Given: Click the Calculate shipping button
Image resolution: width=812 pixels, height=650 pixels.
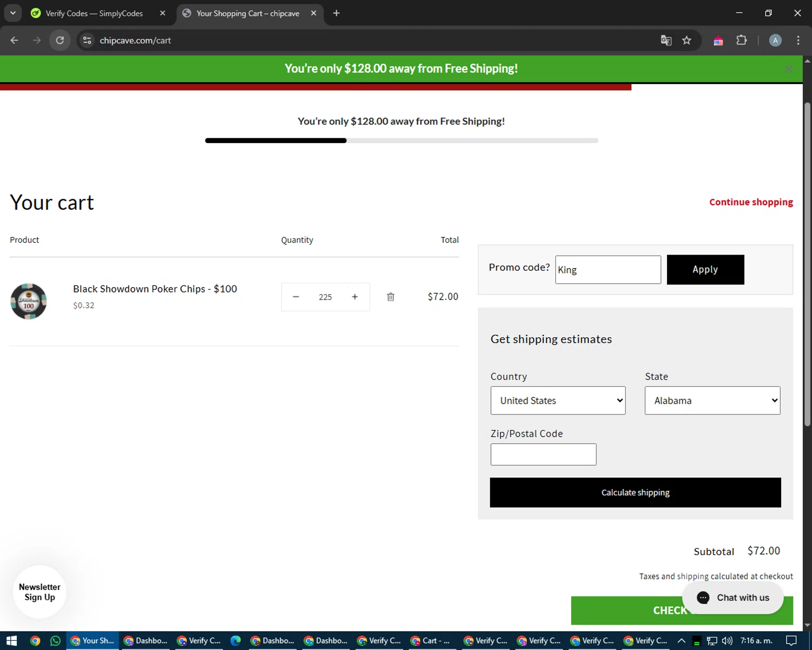Looking at the screenshot, I should point(636,492).
